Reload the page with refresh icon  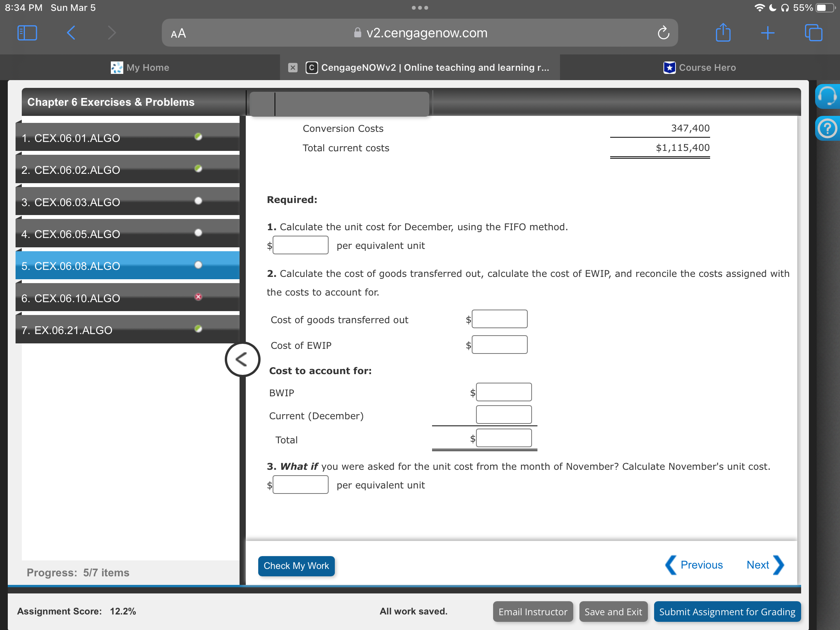pyautogui.click(x=663, y=33)
